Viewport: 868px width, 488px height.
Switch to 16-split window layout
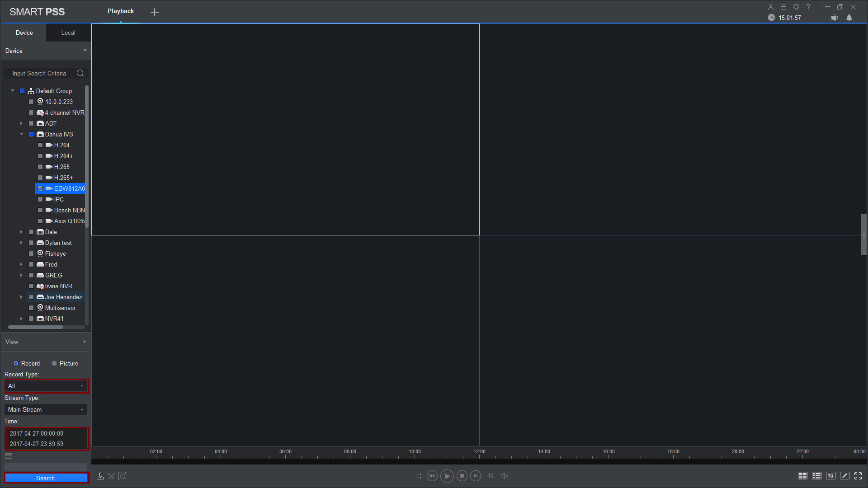tap(830, 476)
